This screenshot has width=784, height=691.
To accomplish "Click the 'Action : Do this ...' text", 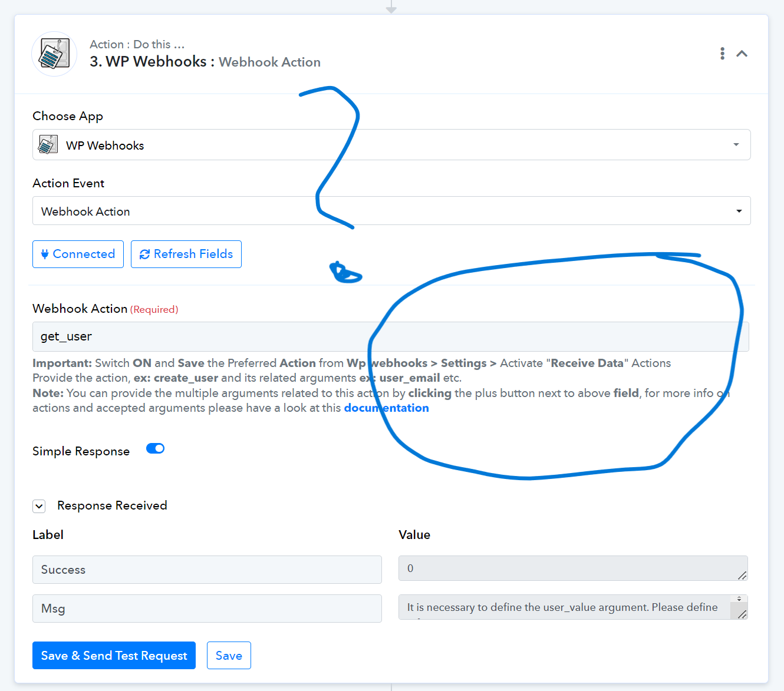I will [x=137, y=44].
